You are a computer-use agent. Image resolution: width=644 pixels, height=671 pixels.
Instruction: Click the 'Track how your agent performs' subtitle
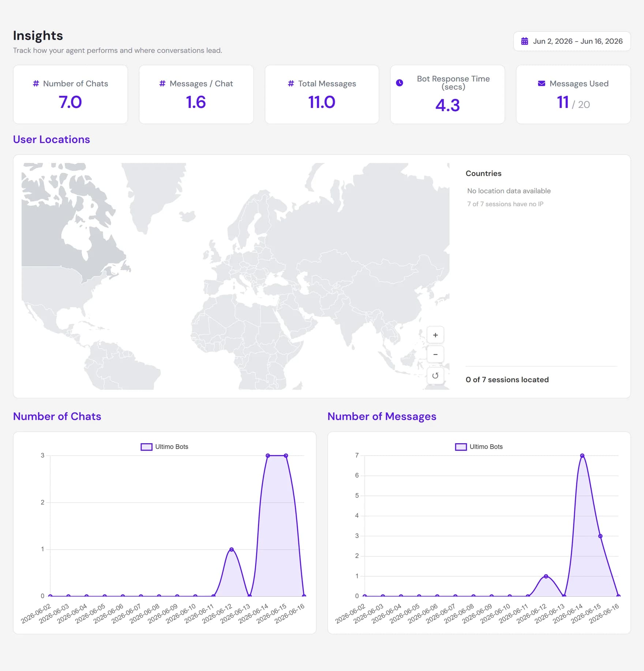pos(117,50)
